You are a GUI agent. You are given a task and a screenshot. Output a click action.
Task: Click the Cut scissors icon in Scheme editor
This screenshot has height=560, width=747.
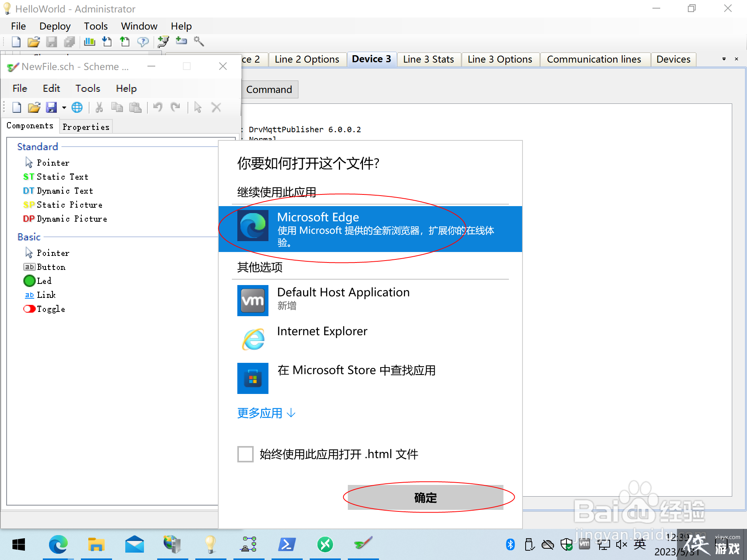[99, 107]
